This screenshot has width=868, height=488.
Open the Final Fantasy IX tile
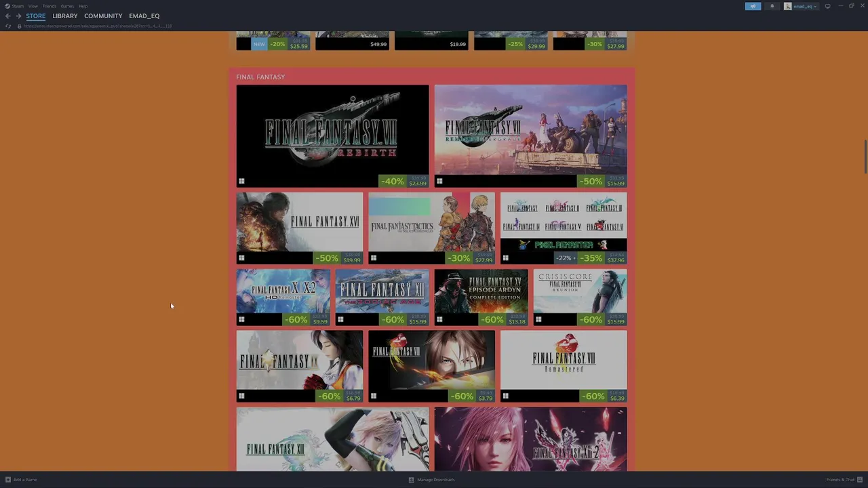[x=299, y=367]
